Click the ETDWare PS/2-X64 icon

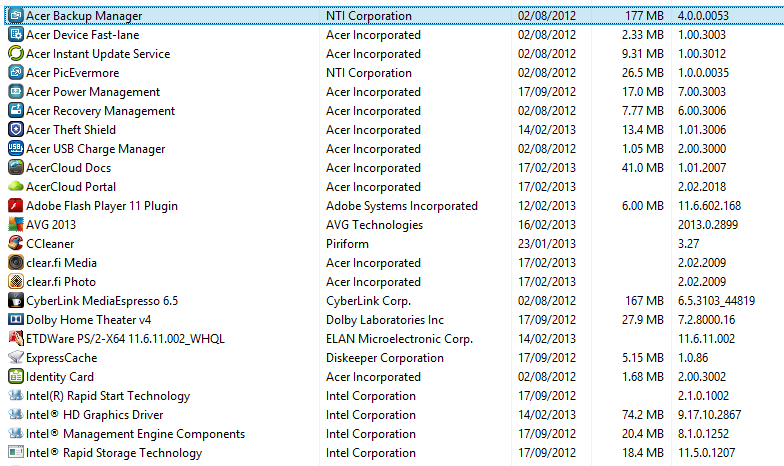coord(16,338)
